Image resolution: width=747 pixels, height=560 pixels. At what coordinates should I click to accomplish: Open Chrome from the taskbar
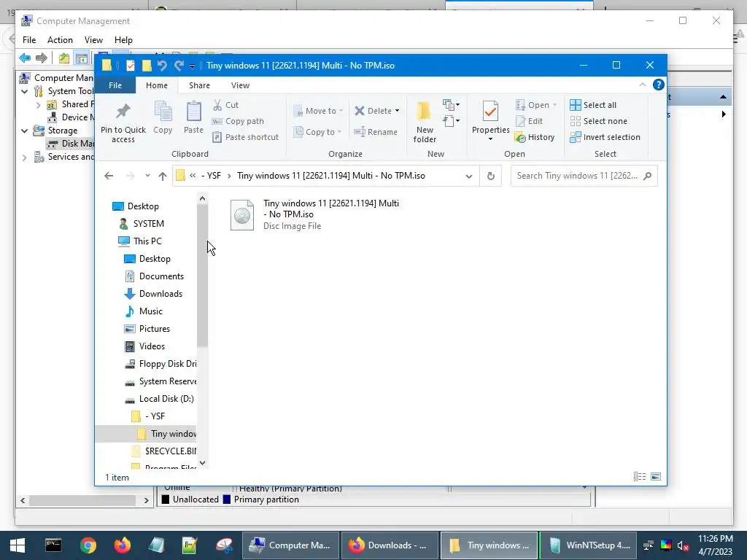tap(88, 545)
